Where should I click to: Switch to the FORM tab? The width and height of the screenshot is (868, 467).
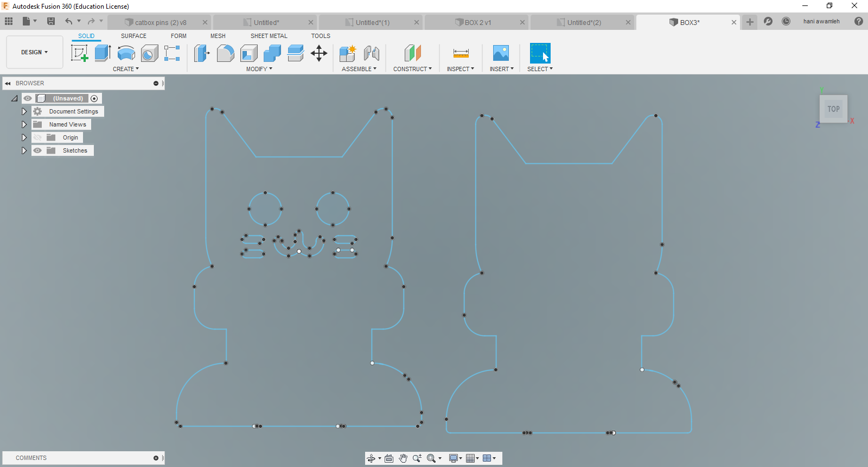[178, 36]
